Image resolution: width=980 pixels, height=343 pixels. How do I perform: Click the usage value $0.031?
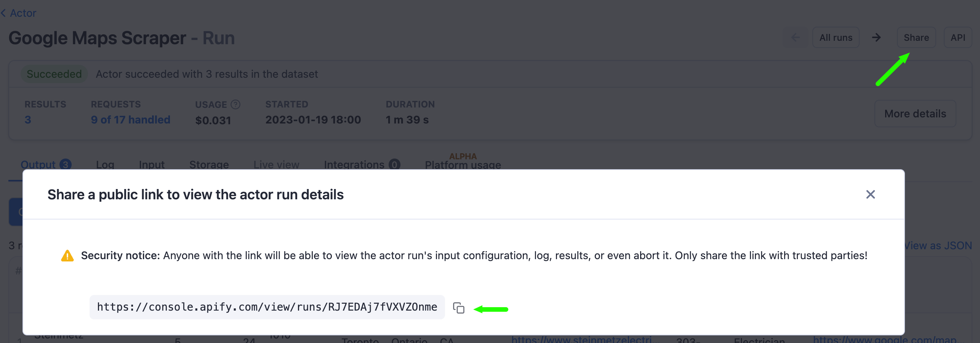[213, 120]
